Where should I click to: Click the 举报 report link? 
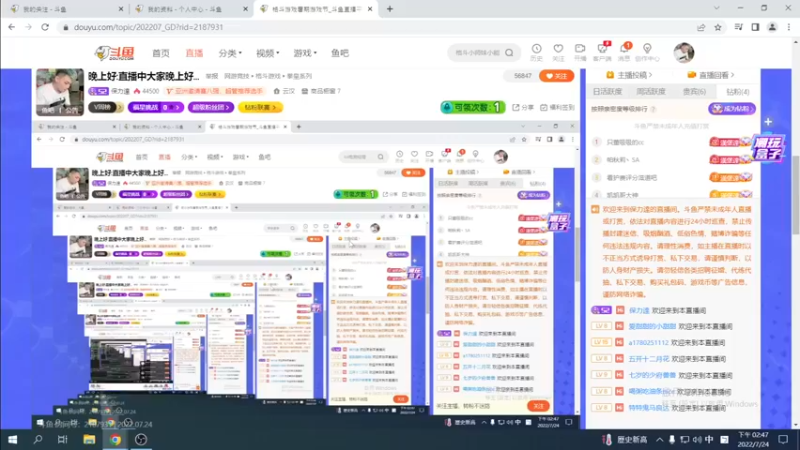click(x=212, y=76)
